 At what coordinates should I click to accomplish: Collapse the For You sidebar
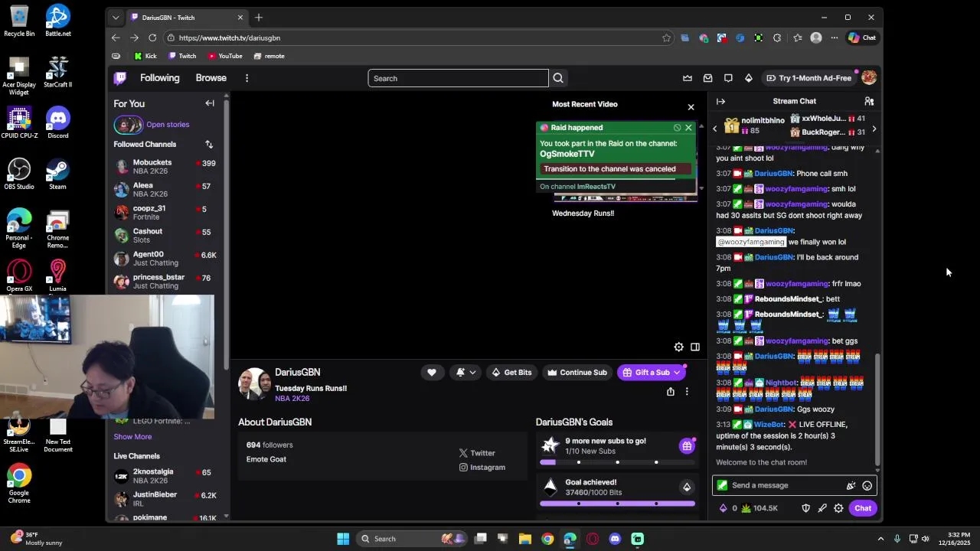pos(210,103)
